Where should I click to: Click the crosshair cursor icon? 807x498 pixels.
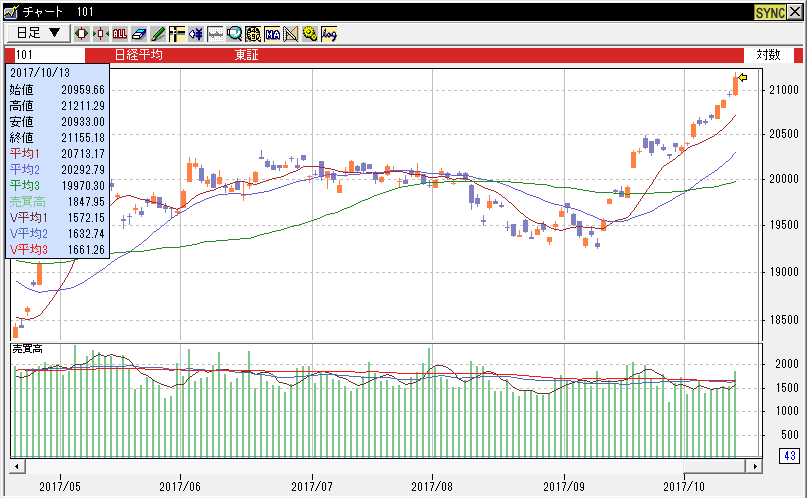click(177, 33)
